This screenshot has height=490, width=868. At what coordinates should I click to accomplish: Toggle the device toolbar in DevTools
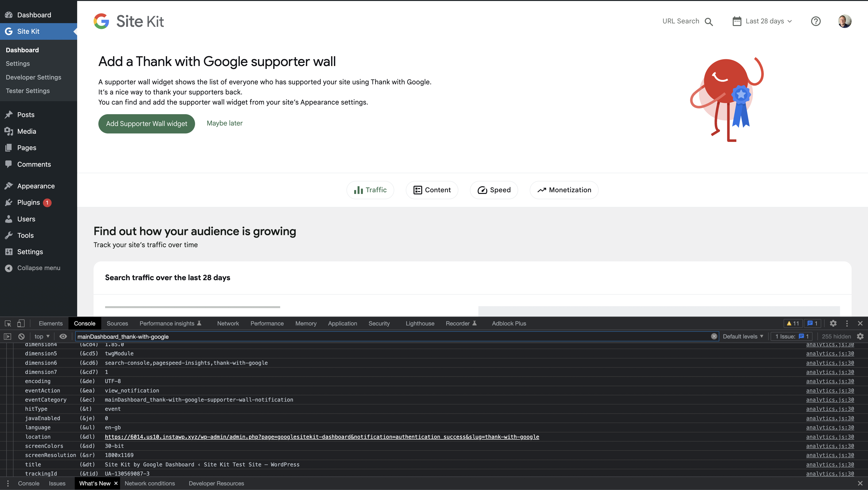(21, 323)
